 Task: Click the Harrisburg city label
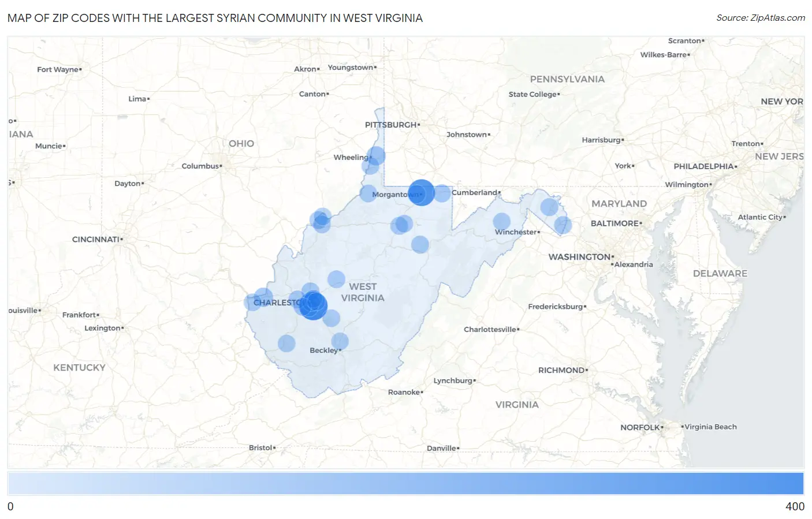click(x=601, y=140)
